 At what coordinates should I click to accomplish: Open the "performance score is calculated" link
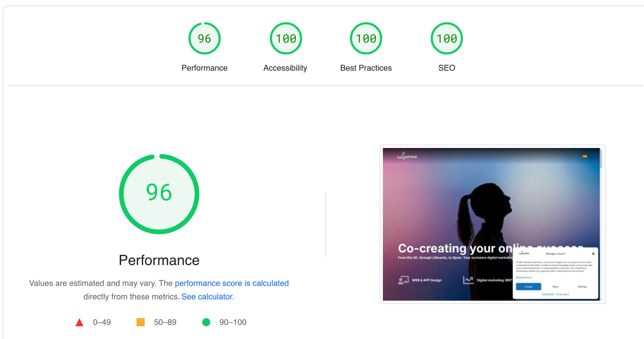(x=231, y=283)
